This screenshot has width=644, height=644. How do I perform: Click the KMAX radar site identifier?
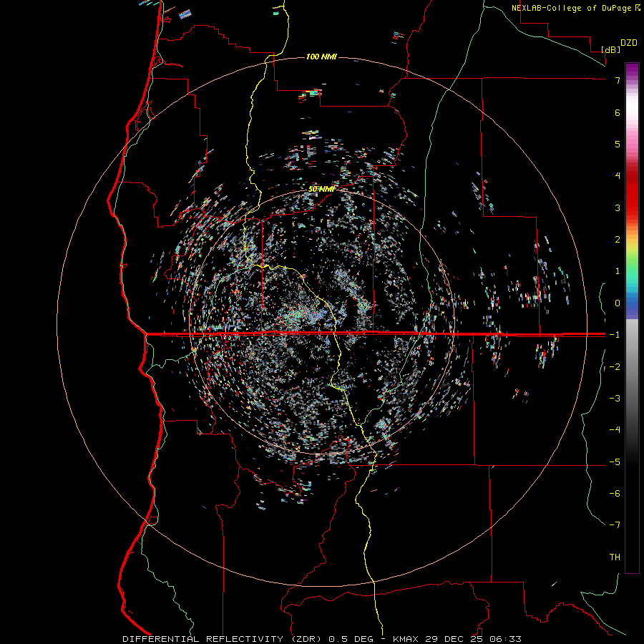pyautogui.click(x=406, y=639)
